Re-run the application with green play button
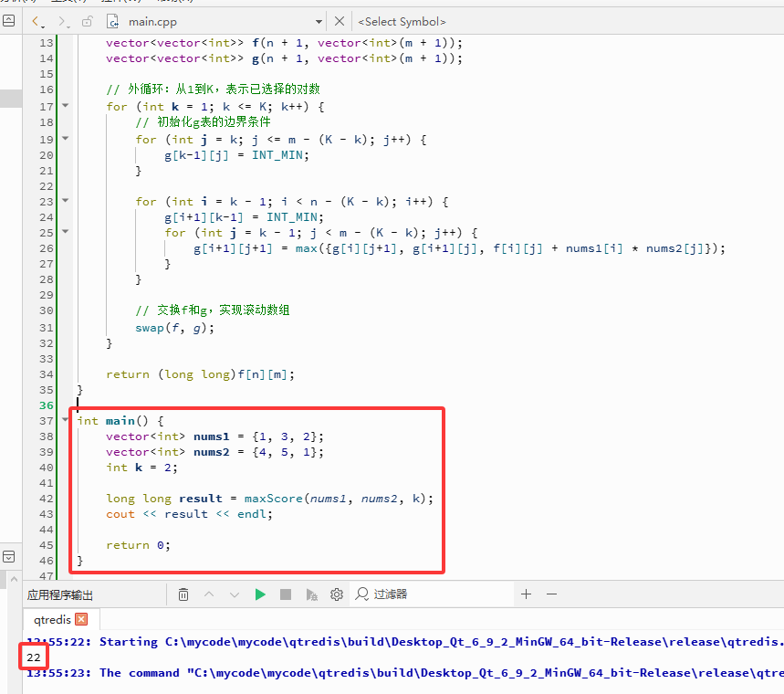 (x=260, y=594)
